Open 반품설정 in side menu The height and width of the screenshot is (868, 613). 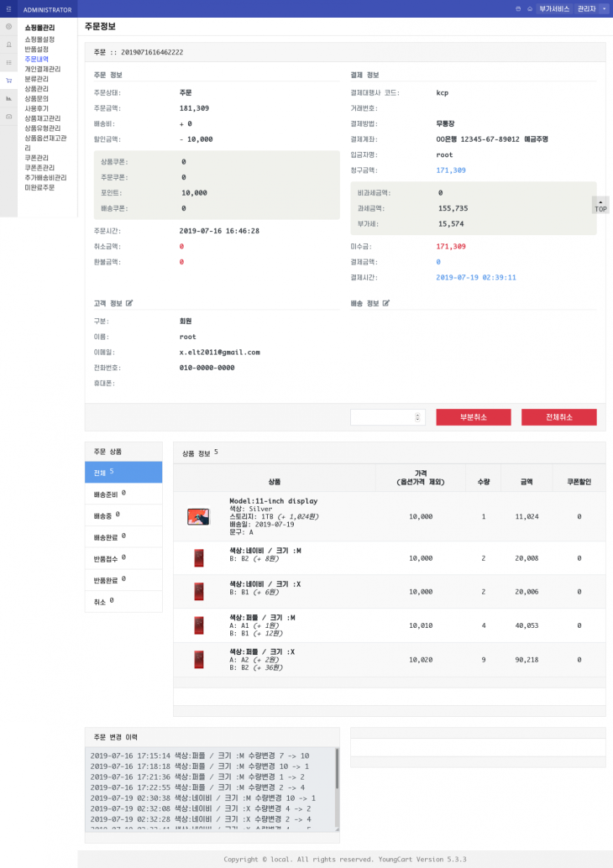(x=37, y=50)
